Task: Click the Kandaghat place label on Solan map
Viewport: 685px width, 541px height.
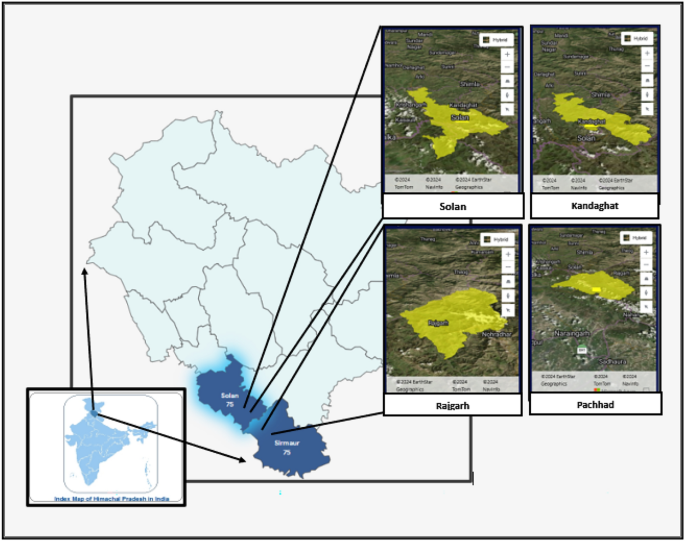Action: (x=463, y=105)
